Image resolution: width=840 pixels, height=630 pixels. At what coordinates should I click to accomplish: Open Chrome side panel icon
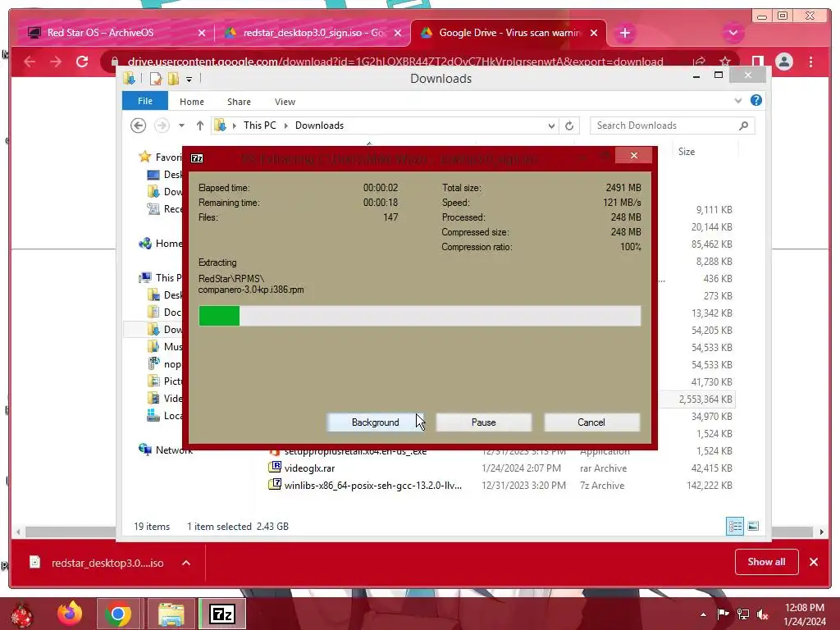pyautogui.click(x=757, y=62)
